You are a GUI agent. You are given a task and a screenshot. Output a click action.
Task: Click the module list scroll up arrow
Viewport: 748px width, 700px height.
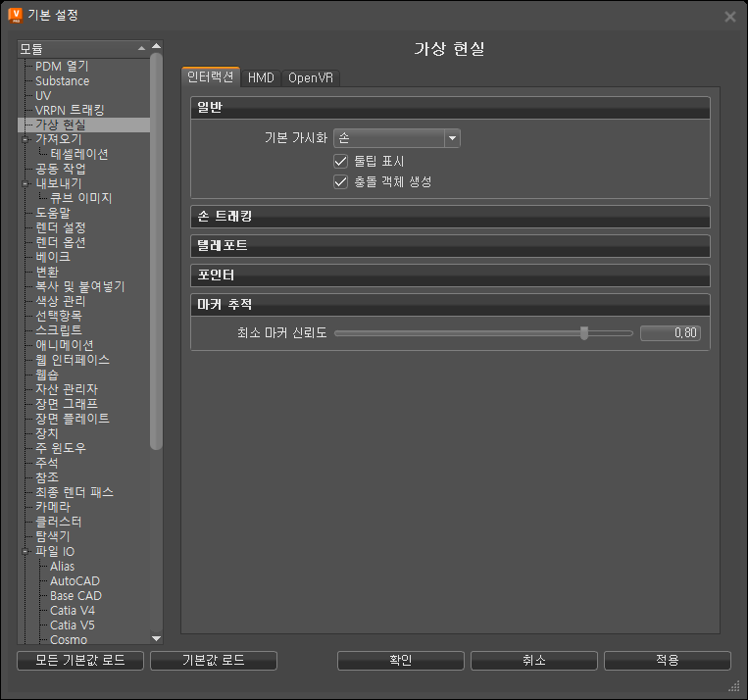[x=157, y=46]
